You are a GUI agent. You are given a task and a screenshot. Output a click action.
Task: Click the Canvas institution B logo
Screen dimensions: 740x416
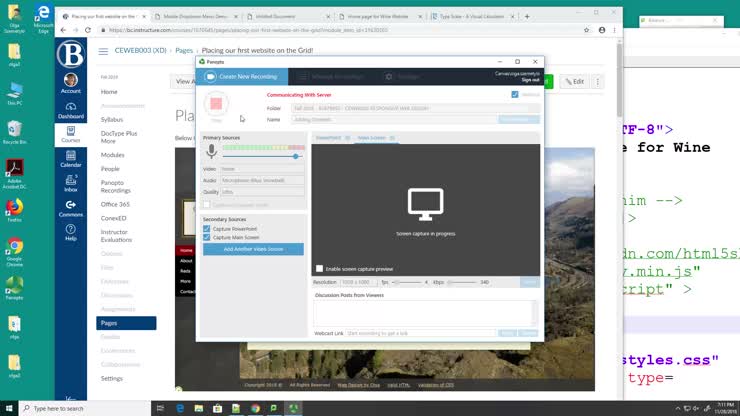pyautogui.click(x=70, y=53)
